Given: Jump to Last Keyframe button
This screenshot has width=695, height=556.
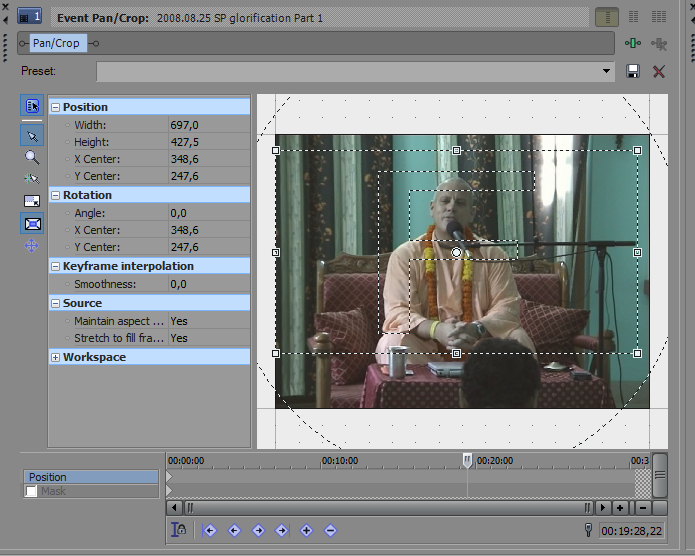Looking at the screenshot, I should point(282,530).
